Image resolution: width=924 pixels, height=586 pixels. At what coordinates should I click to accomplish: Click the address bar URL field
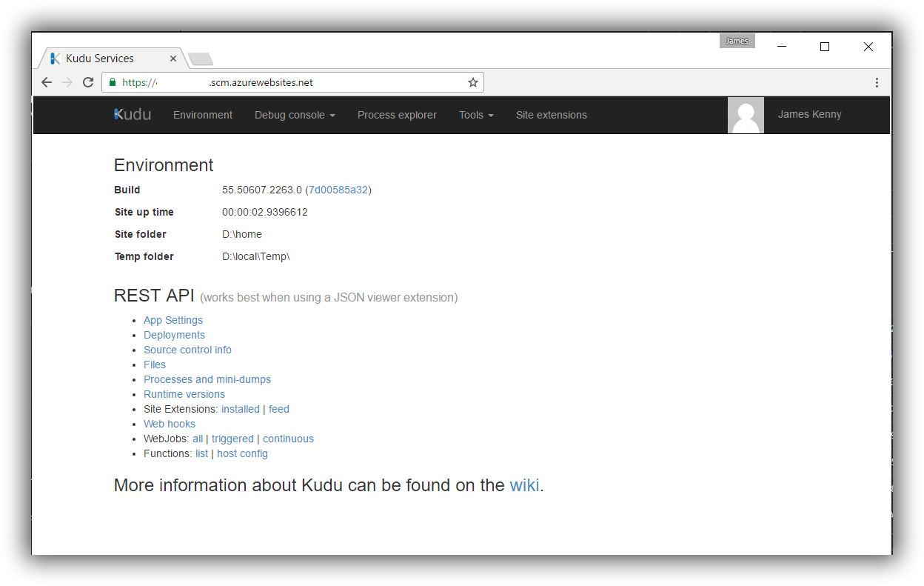(292, 82)
